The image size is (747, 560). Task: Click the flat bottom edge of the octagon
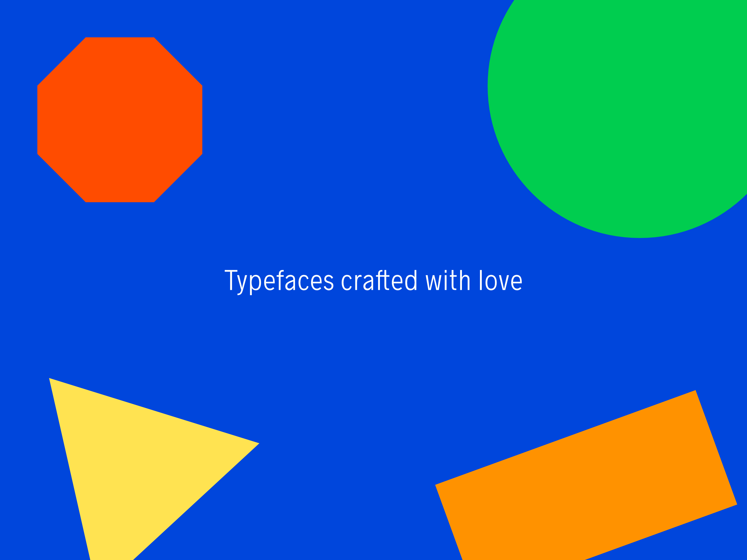(120, 201)
